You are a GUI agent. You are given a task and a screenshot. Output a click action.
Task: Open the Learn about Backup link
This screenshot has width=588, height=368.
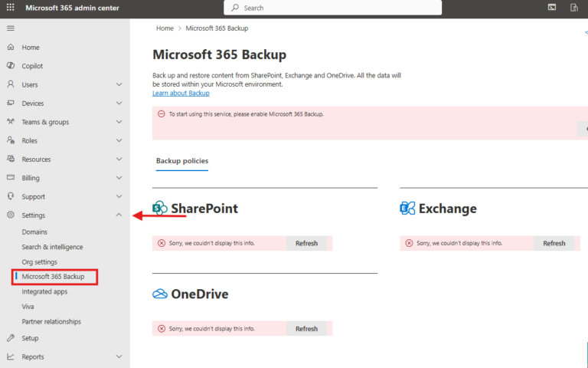point(181,94)
